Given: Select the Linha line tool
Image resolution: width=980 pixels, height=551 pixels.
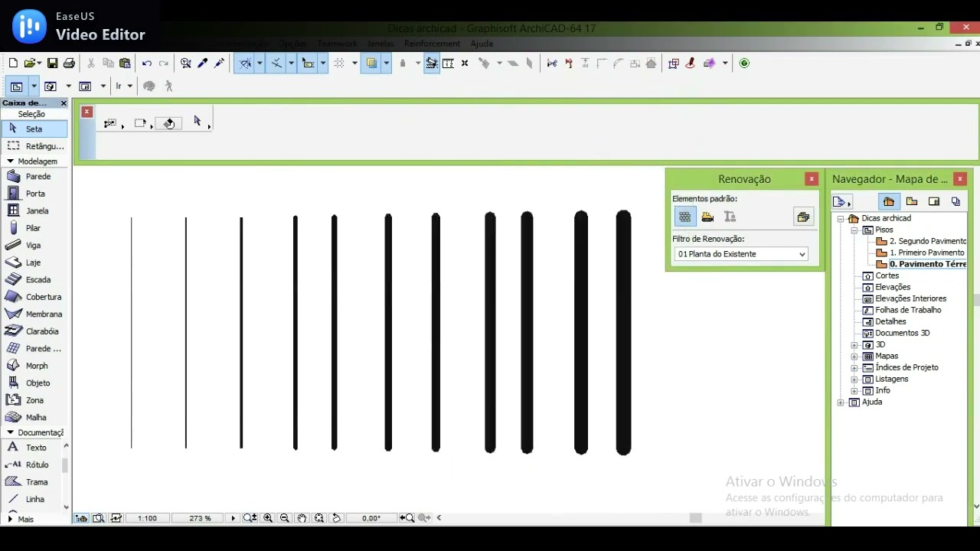Looking at the screenshot, I should [x=31, y=499].
